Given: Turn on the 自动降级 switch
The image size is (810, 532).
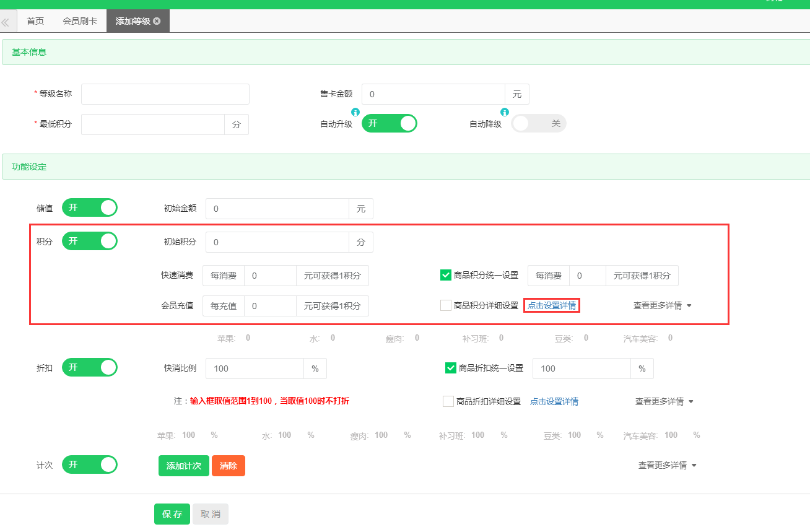Looking at the screenshot, I should [x=539, y=123].
